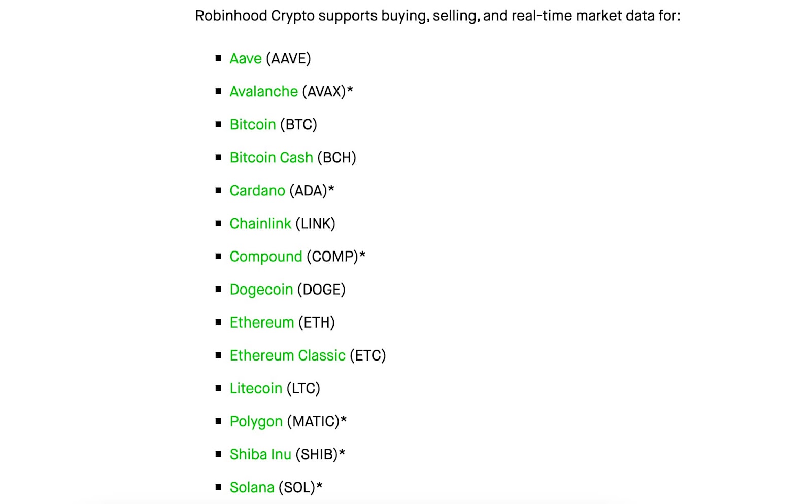This screenshot has height=504, width=812.
Task: Click the Robinhood Crypto supports heading text
Action: [438, 16]
